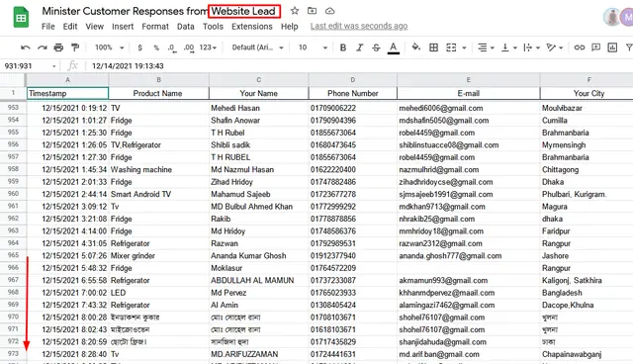Open the File menu
633x364 pixels.
pyautogui.click(x=48, y=27)
